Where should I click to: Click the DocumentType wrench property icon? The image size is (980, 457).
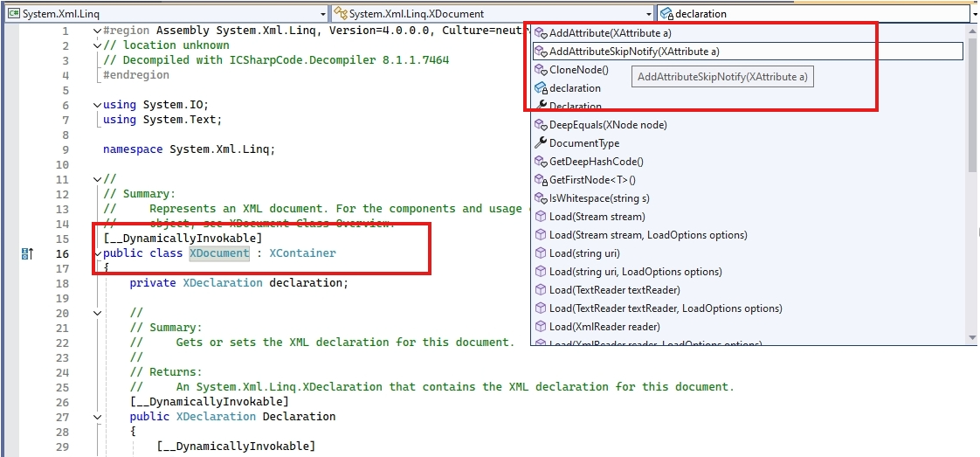tap(540, 143)
